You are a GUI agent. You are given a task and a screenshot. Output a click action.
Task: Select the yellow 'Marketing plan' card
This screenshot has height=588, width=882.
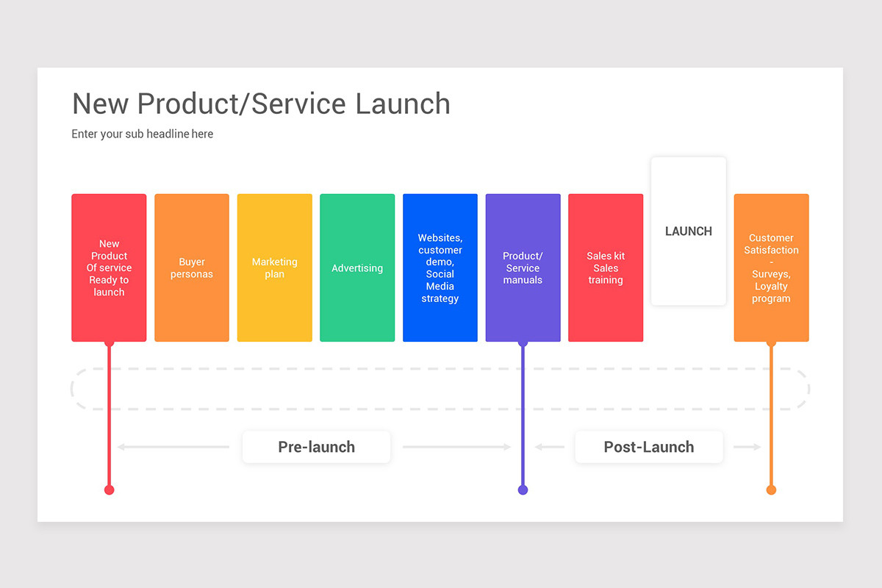coord(274,268)
